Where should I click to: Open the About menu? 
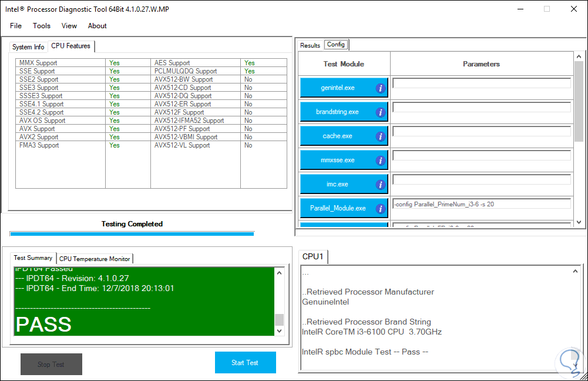point(97,25)
